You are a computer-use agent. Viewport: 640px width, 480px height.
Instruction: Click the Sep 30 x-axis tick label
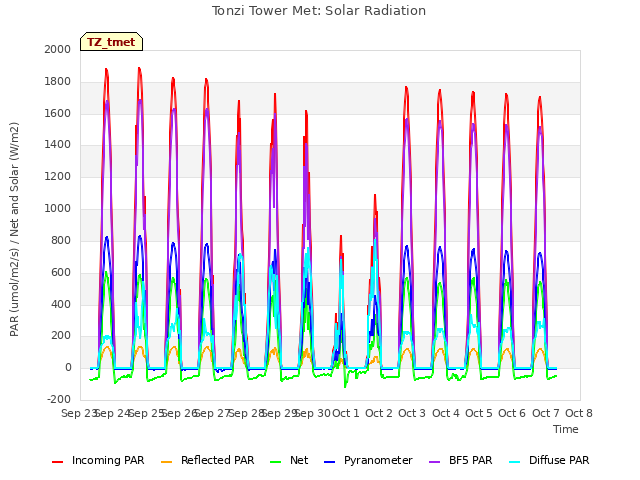click(x=313, y=413)
